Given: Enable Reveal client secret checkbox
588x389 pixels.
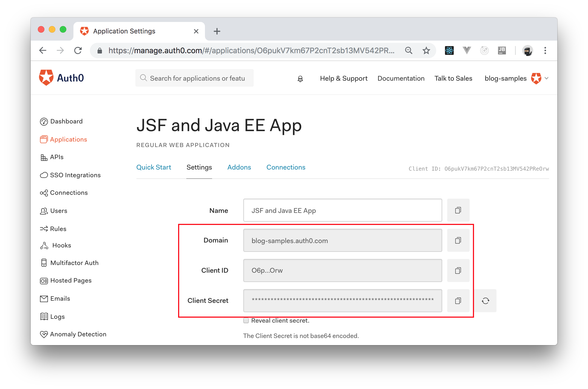Looking at the screenshot, I should pos(246,320).
